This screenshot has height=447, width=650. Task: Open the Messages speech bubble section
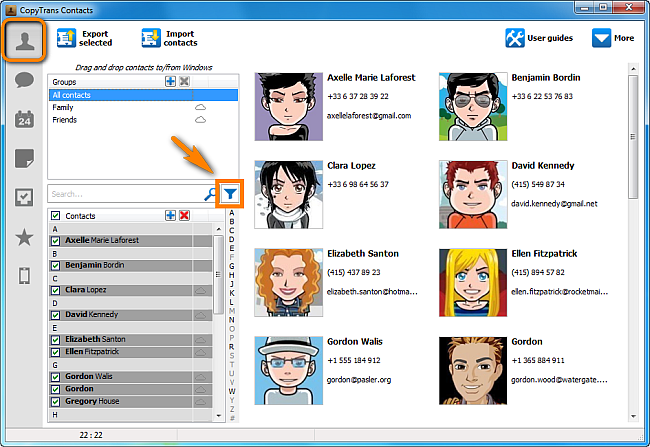pos(26,82)
